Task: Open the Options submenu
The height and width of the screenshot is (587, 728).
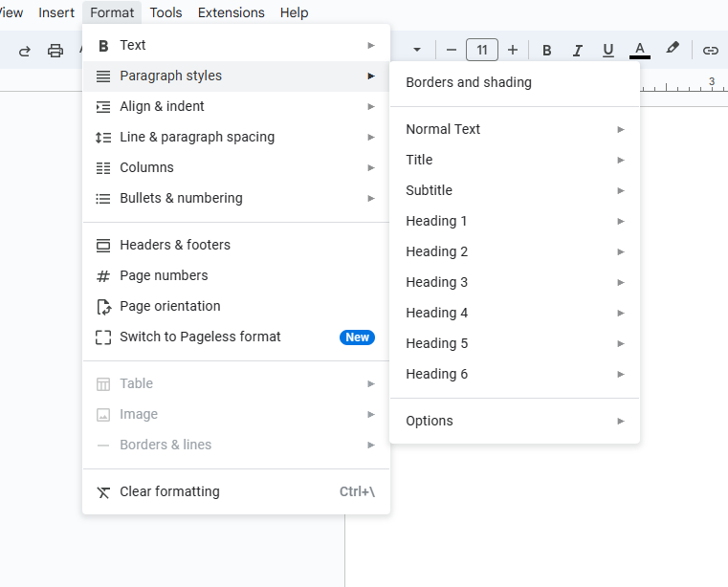Action: pos(515,422)
